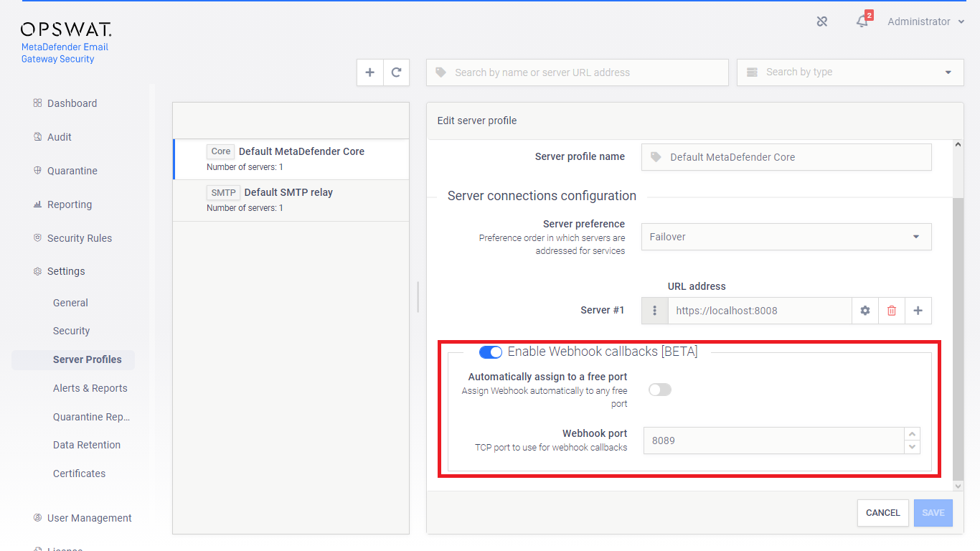Open Server #1 gear settings icon
Screen dimensions: 980x551
(865, 311)
